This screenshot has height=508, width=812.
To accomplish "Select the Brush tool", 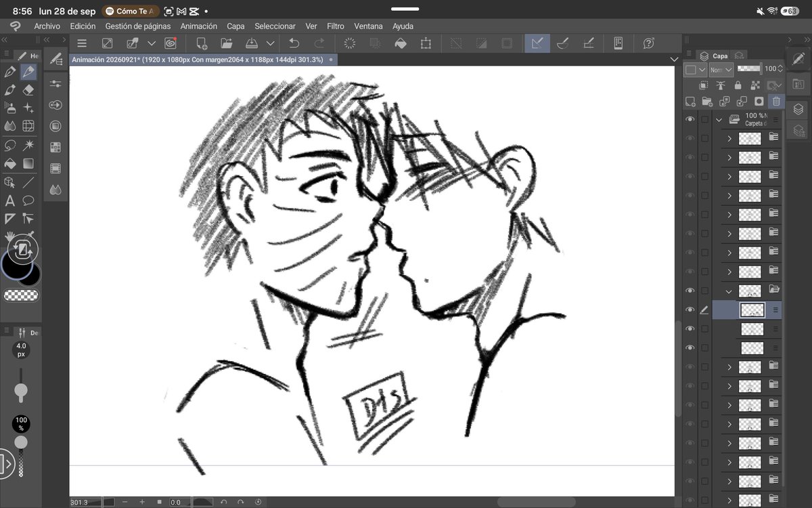I will pos(10,90).
